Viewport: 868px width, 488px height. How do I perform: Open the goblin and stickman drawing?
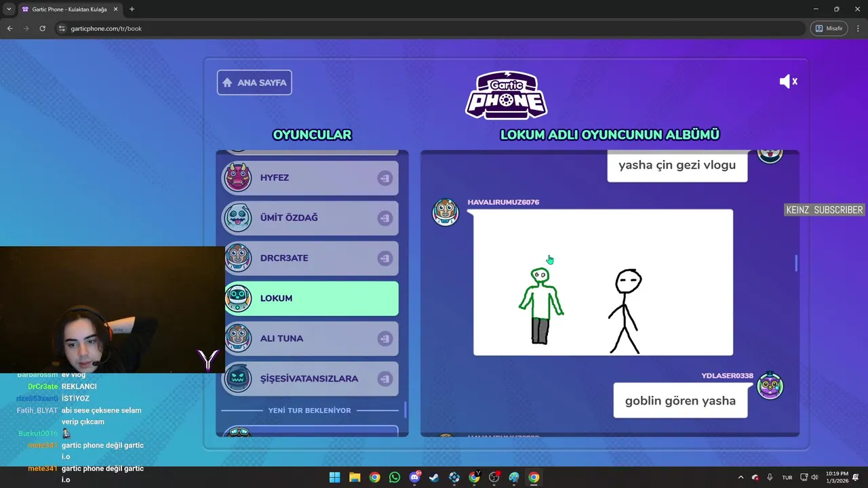(603, 282)
